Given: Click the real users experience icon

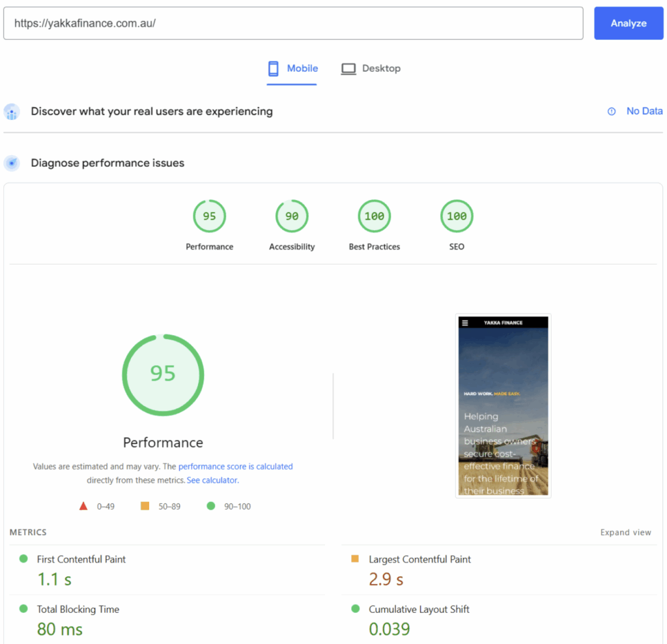Looking at the screenshot, I should click(12, 111).
